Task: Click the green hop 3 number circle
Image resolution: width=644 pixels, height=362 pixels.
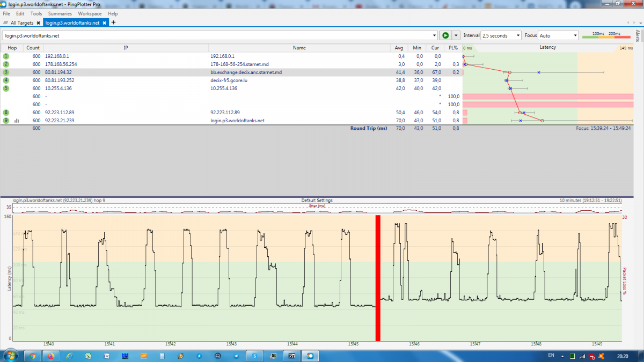Action: pos(6,72)
